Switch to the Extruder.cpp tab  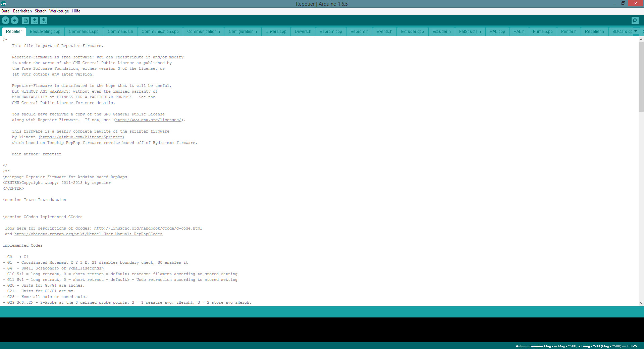click(413, 32)
